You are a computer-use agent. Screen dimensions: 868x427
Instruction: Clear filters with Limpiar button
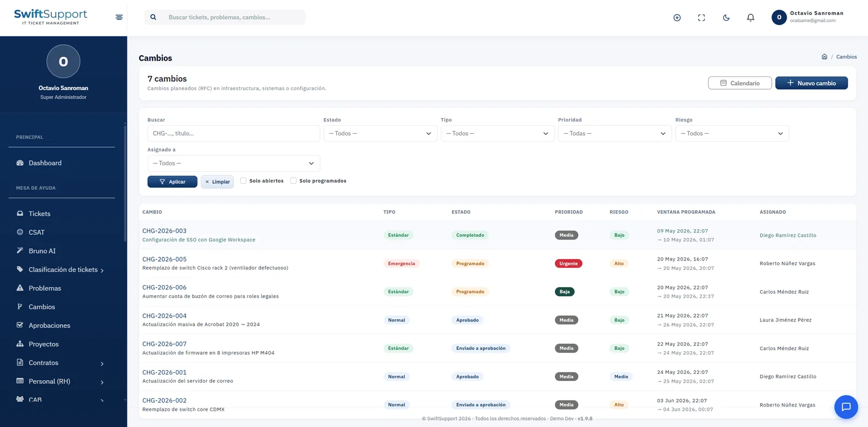point(218,182)
